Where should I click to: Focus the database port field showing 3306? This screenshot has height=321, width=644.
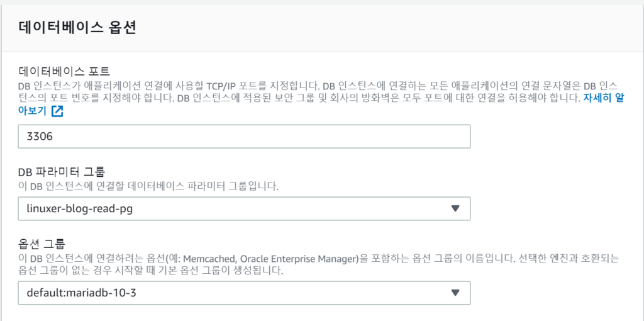[x=244, y=137]
